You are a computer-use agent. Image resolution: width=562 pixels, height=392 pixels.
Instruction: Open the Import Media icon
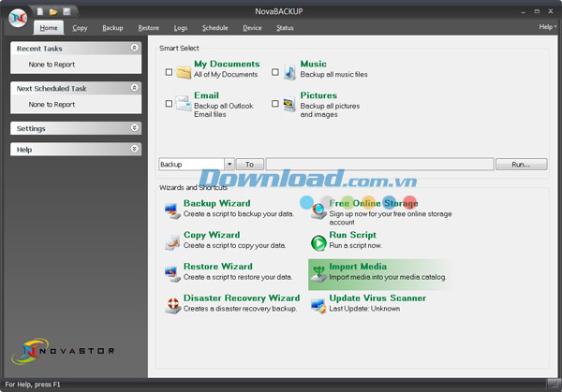click(318, 272)
